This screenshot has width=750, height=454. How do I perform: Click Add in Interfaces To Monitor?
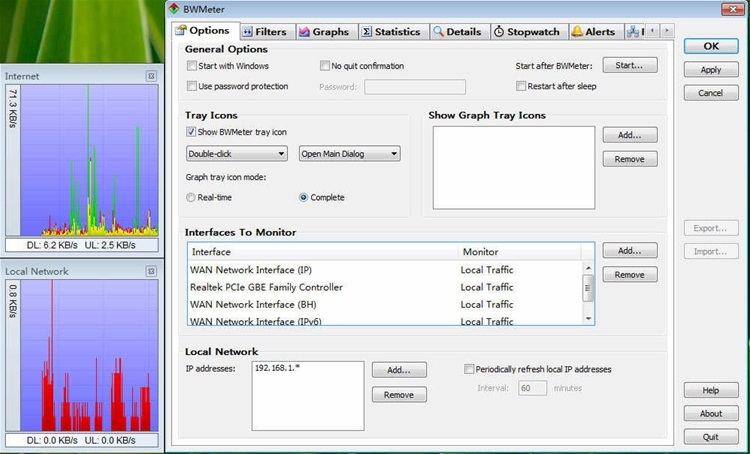tap(630, 250)
